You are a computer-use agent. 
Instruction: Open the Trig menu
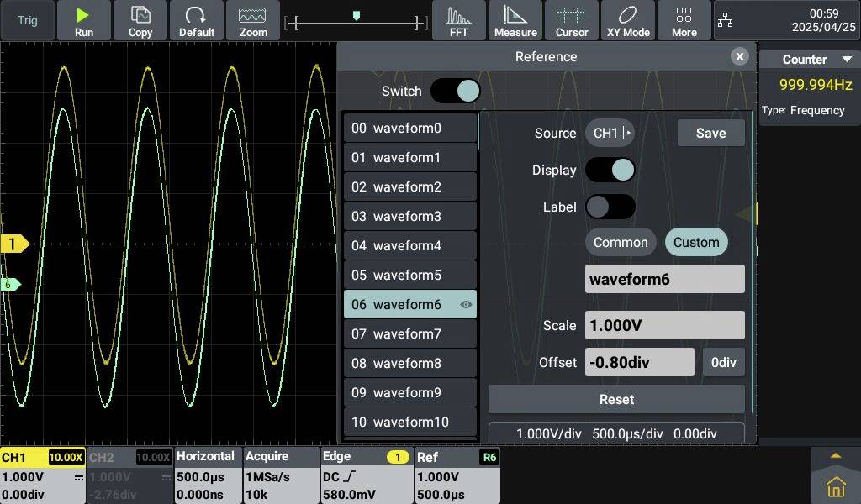click(x=26, y=20)
